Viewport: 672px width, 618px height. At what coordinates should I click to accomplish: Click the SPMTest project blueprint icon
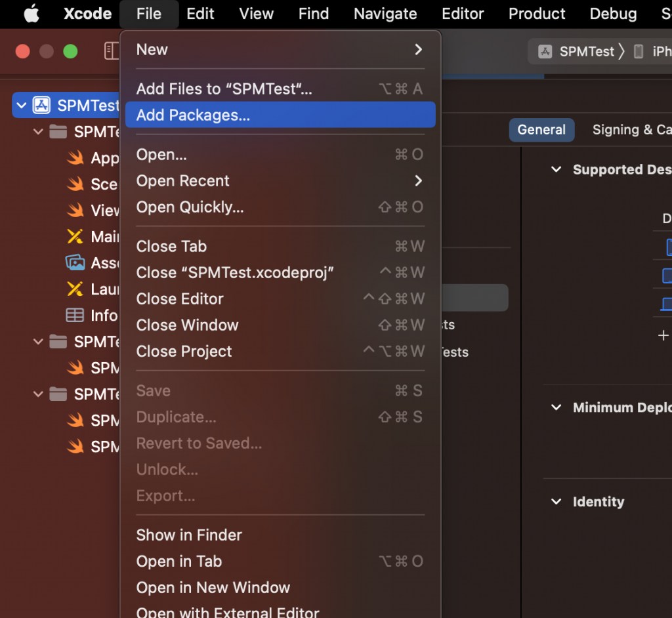[x=41, y=105]
